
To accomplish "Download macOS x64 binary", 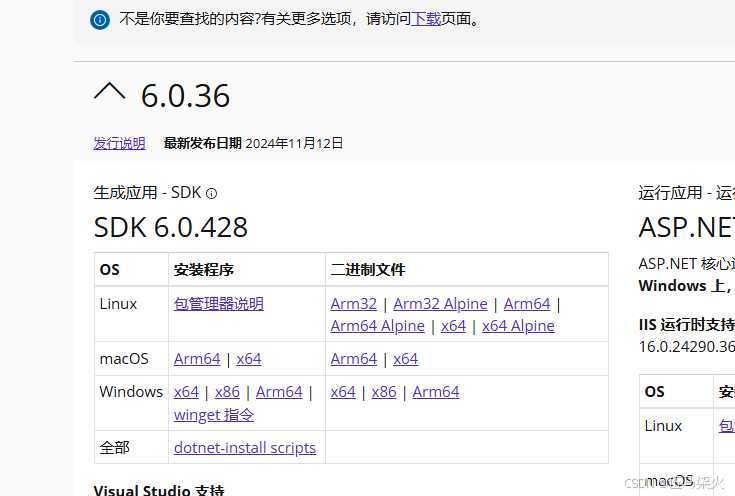I will point(405,359).
